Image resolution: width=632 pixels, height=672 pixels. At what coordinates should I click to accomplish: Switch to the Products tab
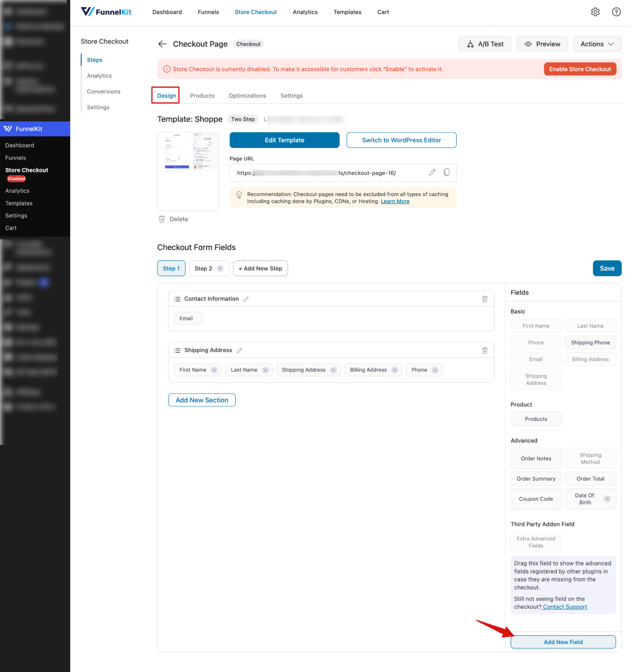pyautogui.click(x=202, y=96)
